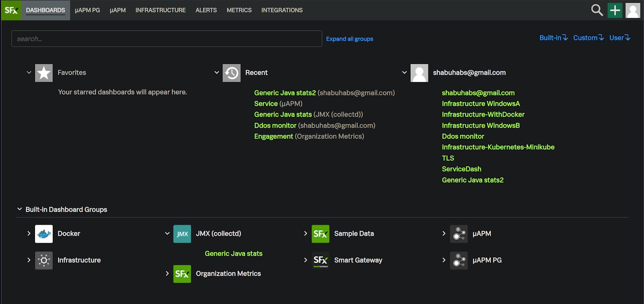
Task: Click the Recent history clock icon
Action: [231, 73]
